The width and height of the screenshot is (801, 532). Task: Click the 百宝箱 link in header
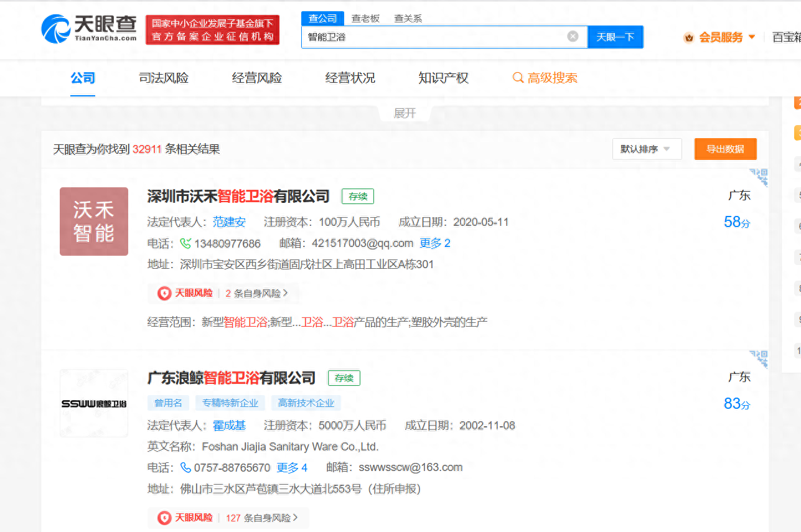click(787, 37)
